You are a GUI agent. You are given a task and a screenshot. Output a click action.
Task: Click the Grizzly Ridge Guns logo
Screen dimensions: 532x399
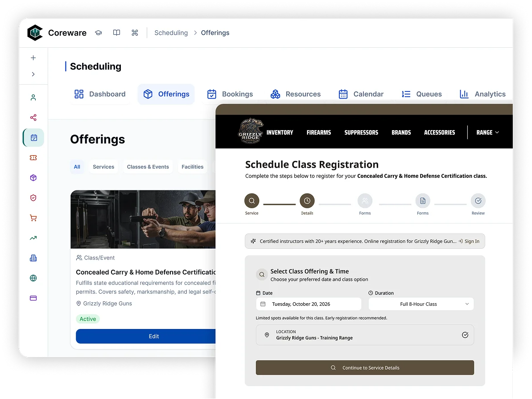coord(251,131)
